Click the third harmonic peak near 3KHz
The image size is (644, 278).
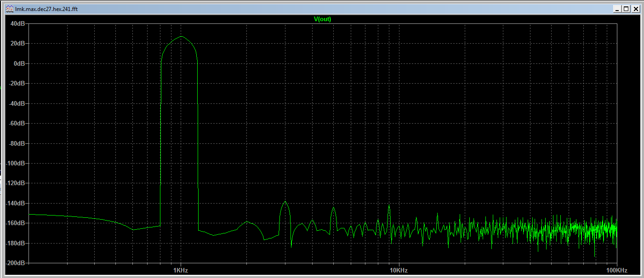(285, 202)
